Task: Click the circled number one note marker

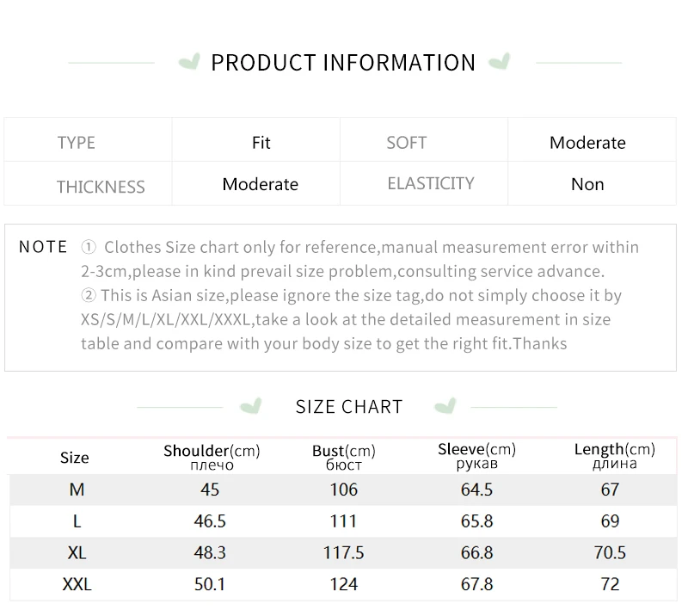Action: tap(89, 248)
